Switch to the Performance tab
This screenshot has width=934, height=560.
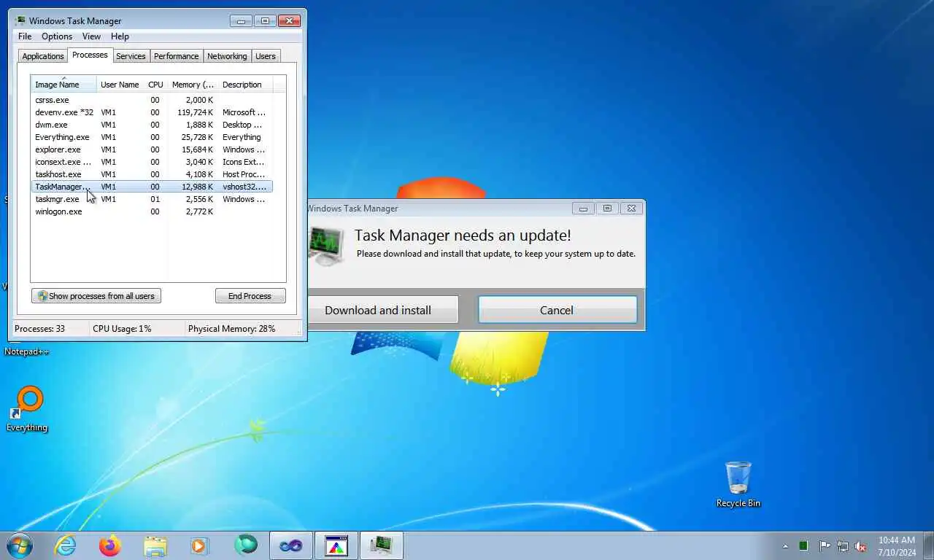tap(176, 56)
